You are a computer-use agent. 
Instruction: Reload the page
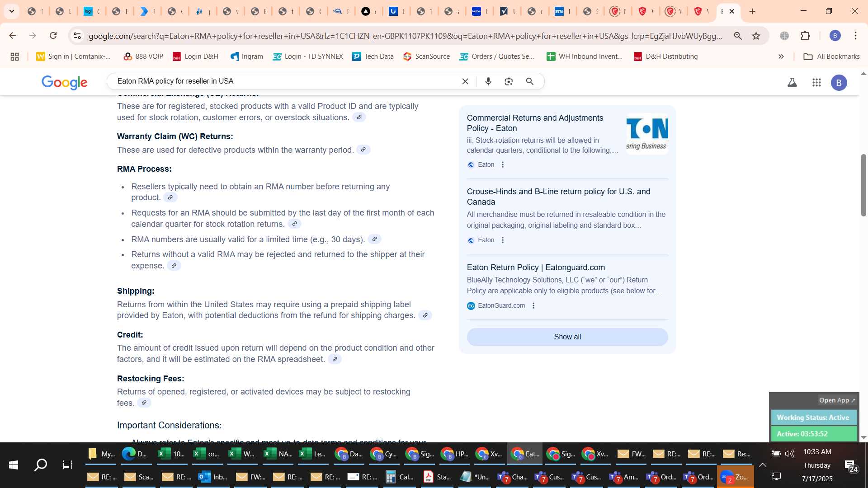pos(53,36)
